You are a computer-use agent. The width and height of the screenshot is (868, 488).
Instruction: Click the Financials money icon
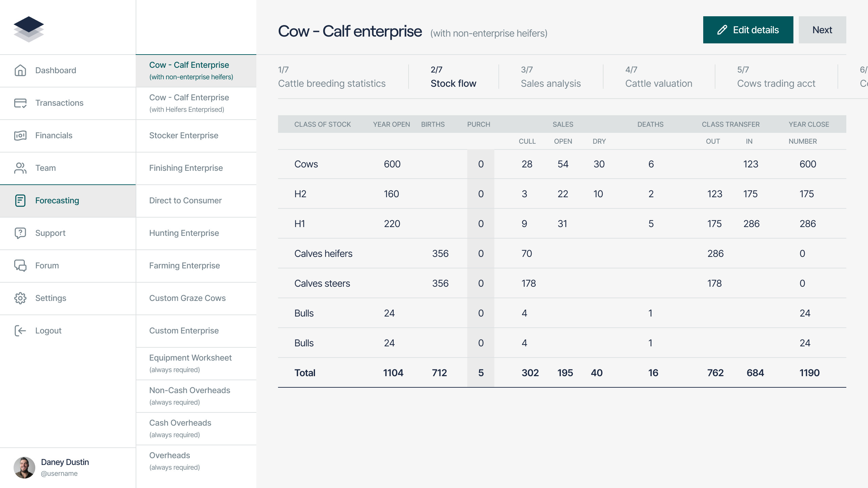tap(20, 136)
